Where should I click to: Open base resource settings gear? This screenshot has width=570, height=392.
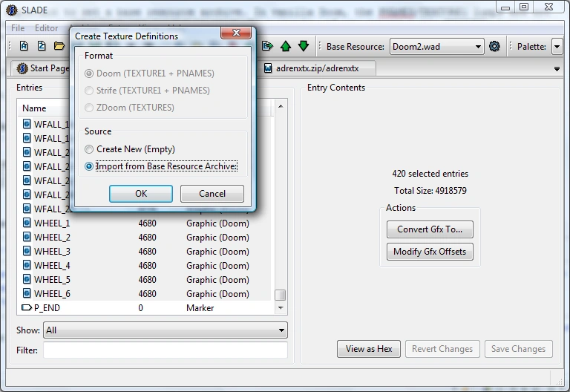click(494, 47)
